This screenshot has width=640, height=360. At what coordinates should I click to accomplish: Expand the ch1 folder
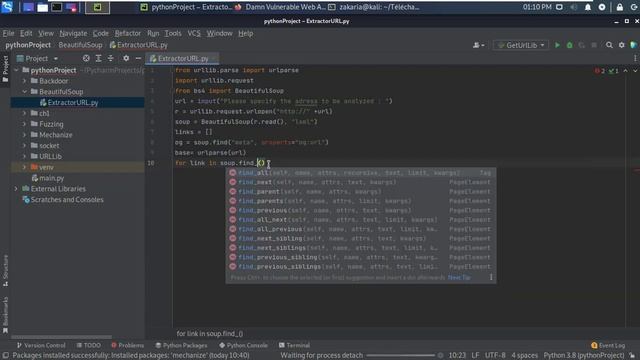click(x=24, y=113)
